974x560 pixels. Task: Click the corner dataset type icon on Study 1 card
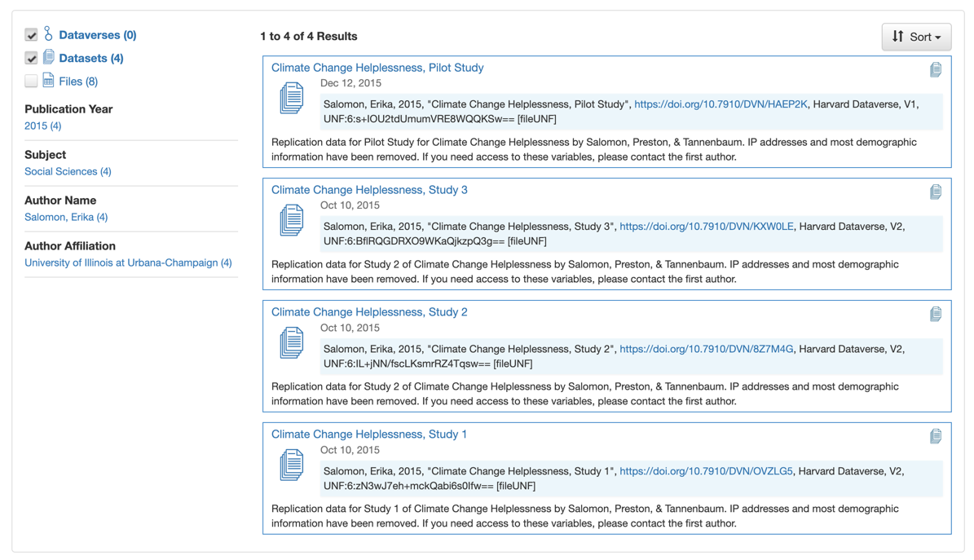[x=936, y=436]
